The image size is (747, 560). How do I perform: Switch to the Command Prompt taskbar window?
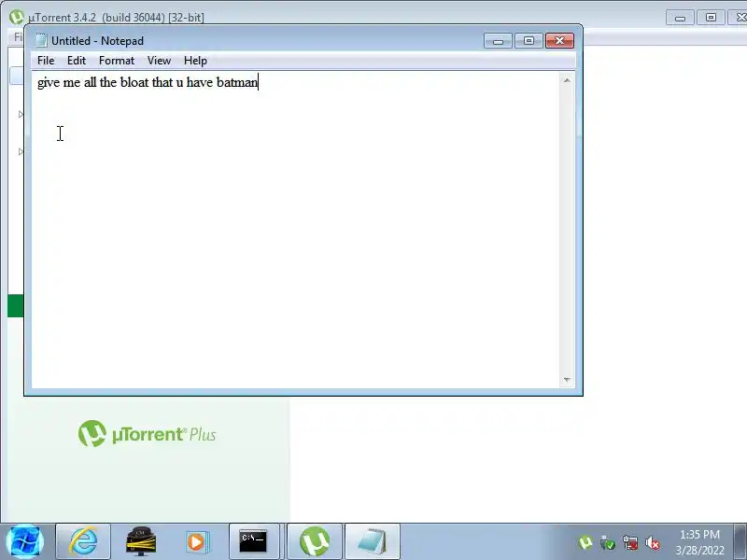[x=254, y=541]
